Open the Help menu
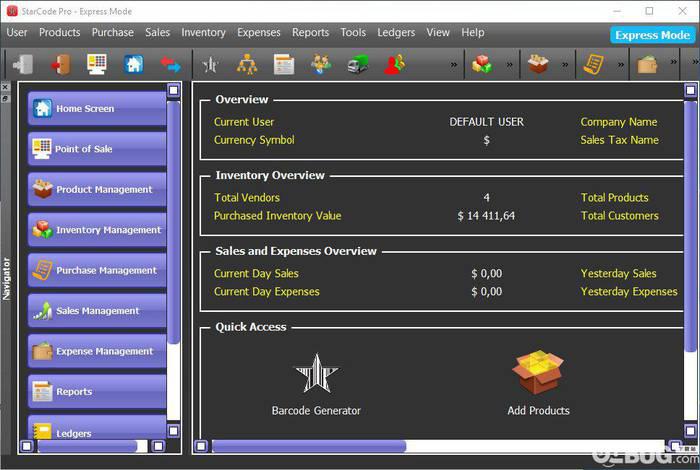 tap(473, 33)
